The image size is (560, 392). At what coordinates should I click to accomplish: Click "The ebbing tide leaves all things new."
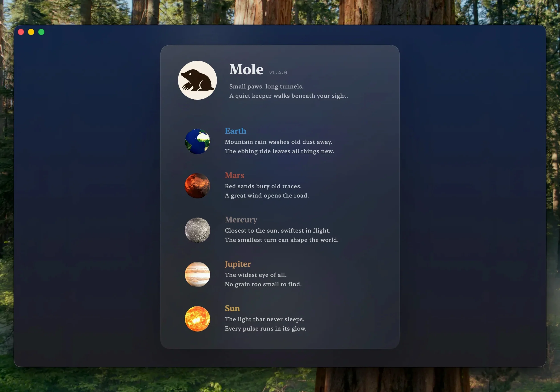pyautogui.click(x=279, y=151)
